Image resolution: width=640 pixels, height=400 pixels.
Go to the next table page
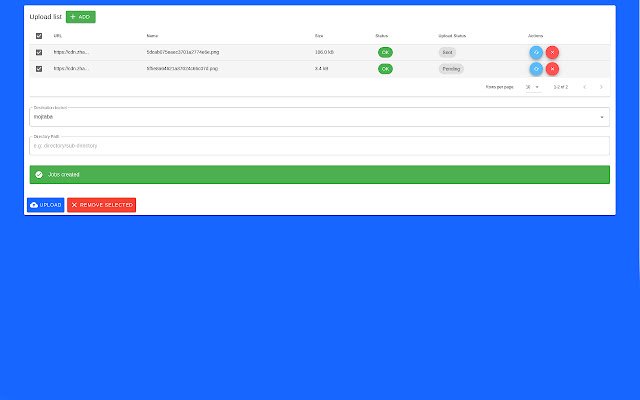601,87
